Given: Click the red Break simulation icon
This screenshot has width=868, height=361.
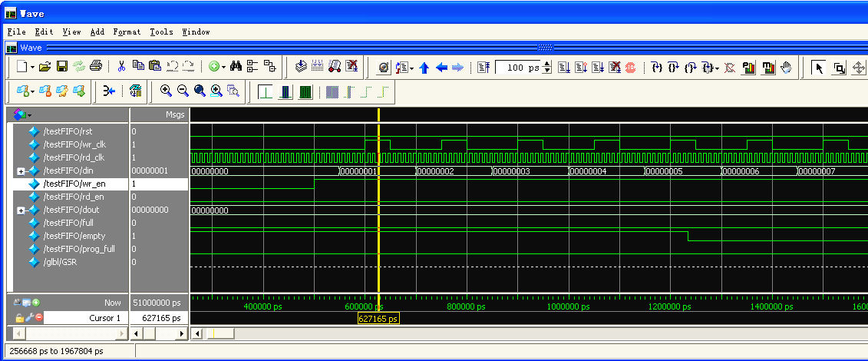Looking at the screenshot, I should 630,68.
